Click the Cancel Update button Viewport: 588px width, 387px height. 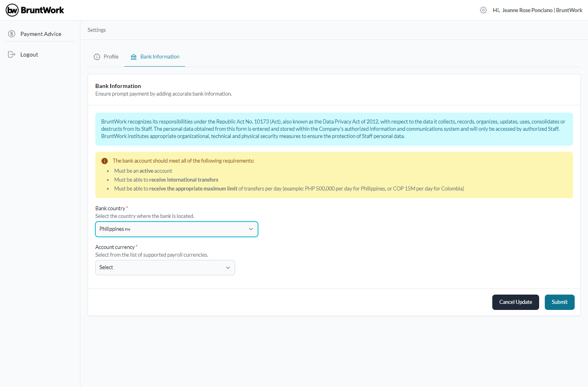(x=516, y=302)
